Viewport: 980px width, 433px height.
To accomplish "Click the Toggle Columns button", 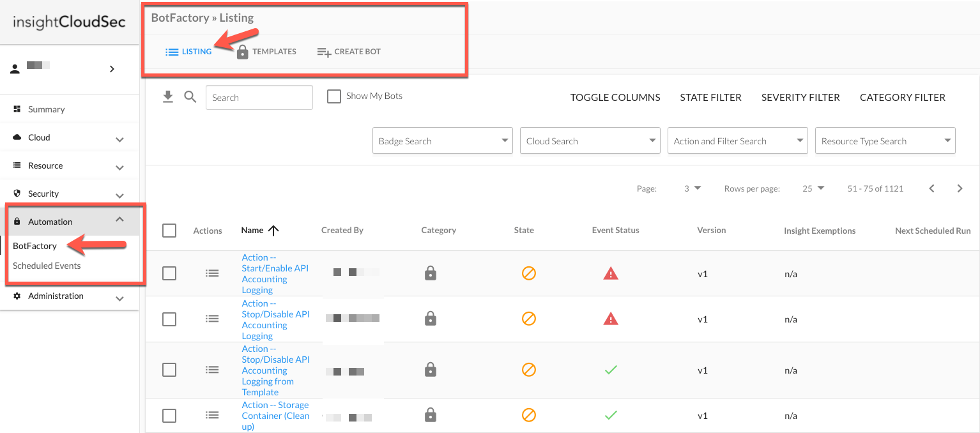I will pos(615,97).
